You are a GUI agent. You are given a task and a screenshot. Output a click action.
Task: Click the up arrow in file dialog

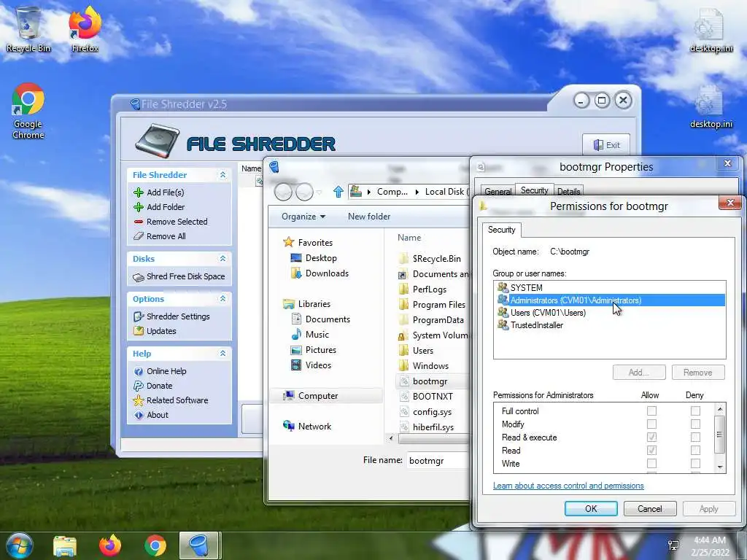coord(338,192)
